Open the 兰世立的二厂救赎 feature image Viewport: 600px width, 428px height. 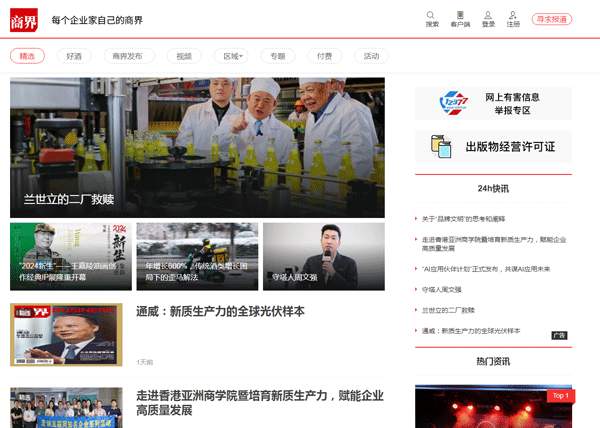tap(197, 148)
